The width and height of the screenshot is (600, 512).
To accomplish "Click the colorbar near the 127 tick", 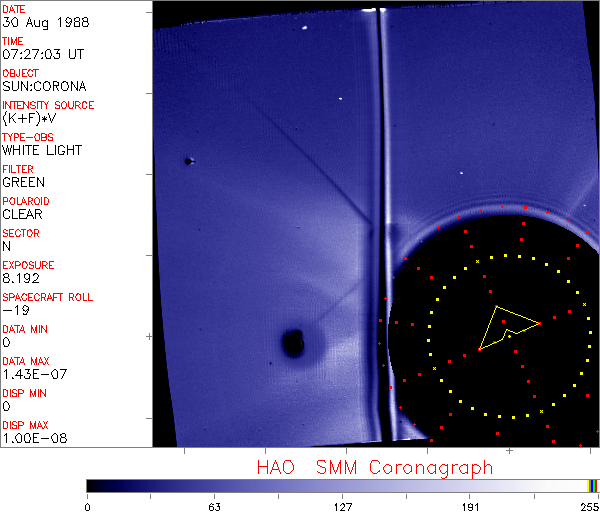I will 342,486.
